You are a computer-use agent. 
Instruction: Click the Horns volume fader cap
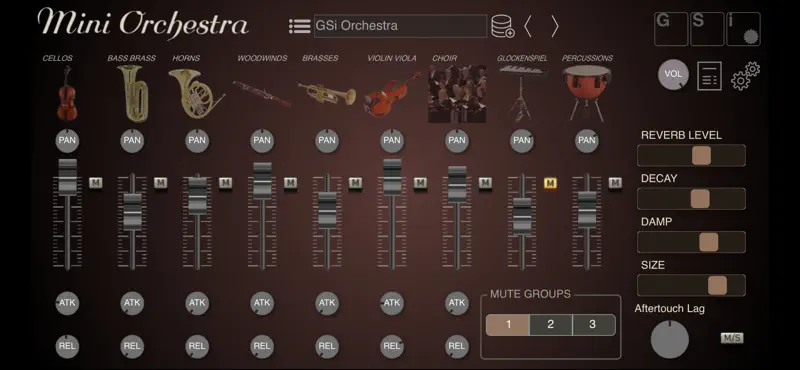[197, 195]
